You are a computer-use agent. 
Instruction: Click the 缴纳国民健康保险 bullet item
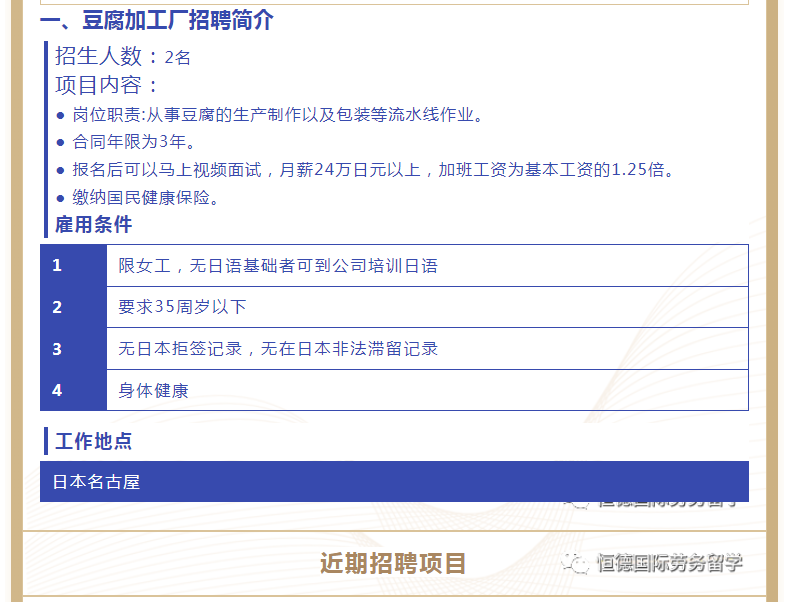click(146, 197)
